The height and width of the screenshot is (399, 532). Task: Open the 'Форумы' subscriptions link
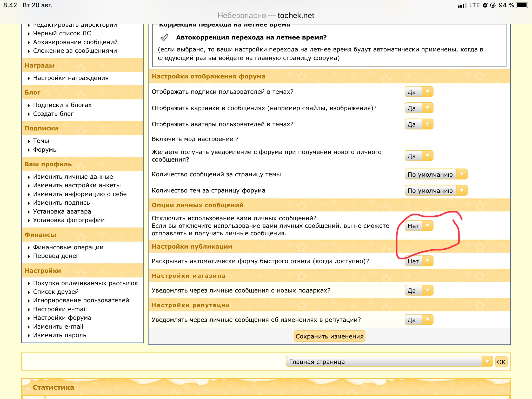pyautogui.click(x=45, y=150)
